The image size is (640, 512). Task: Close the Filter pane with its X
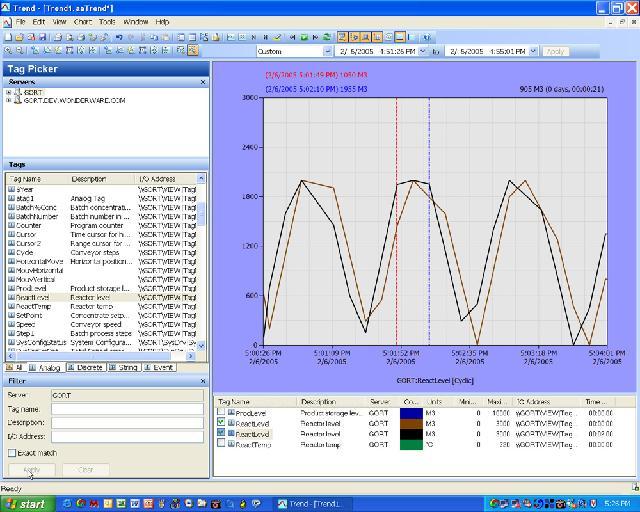click(203, 381)
